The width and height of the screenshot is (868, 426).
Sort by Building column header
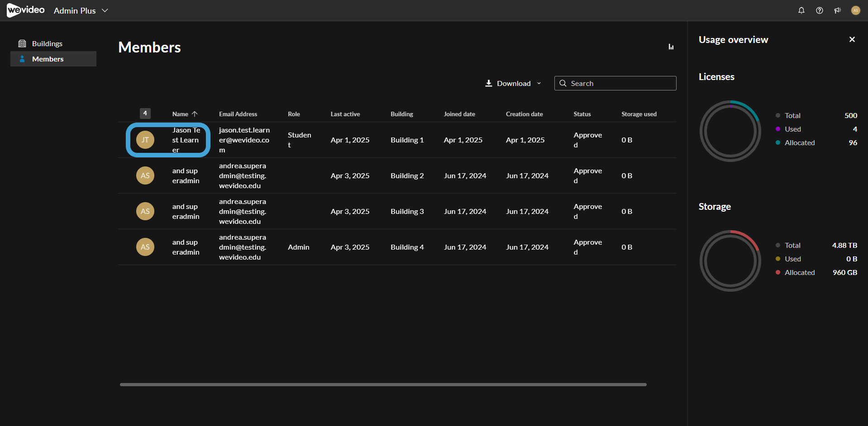click(402, 114)
